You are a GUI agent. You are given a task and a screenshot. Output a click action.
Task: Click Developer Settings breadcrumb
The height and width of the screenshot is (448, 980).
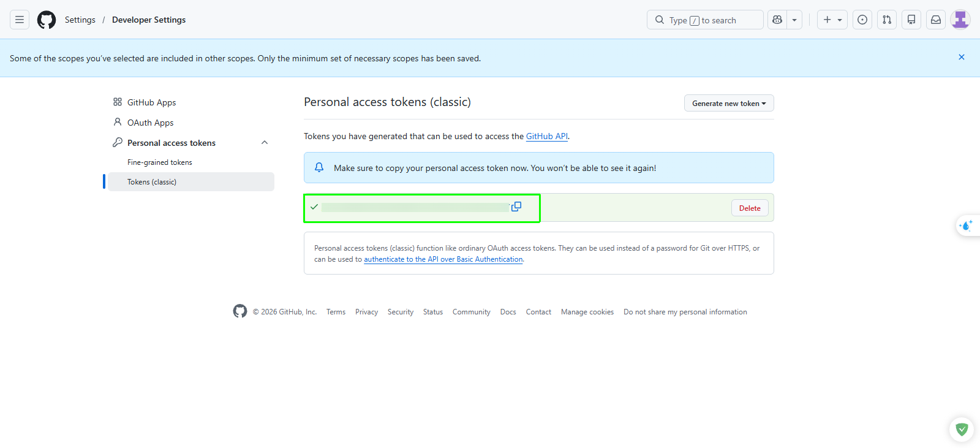pyautogui.click(x=149, y=20)
